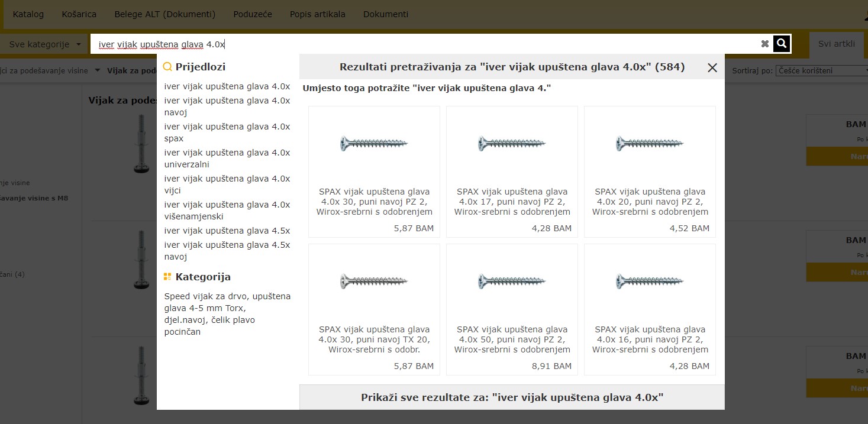Click the SPAX 4.0x 30 PZ 2 product title

tap(374, 202)
